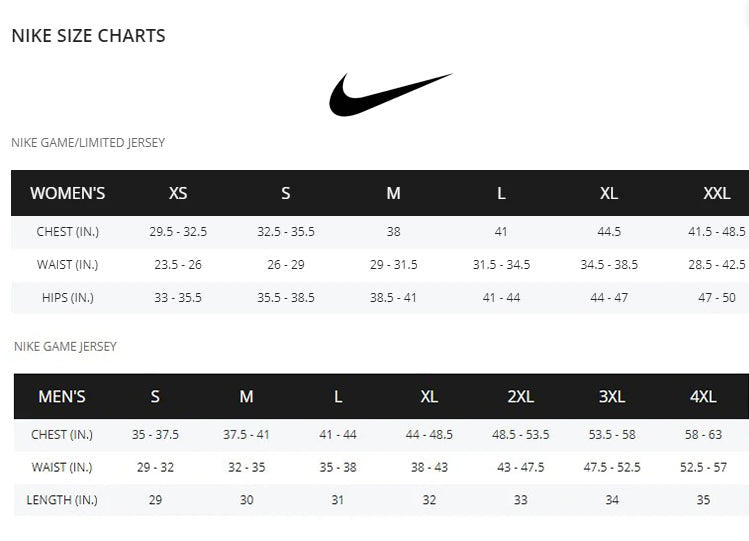Select women's XXL hips value 47 - 50
This screenshot has height=541, width=749.
click(x=716, y=298)
